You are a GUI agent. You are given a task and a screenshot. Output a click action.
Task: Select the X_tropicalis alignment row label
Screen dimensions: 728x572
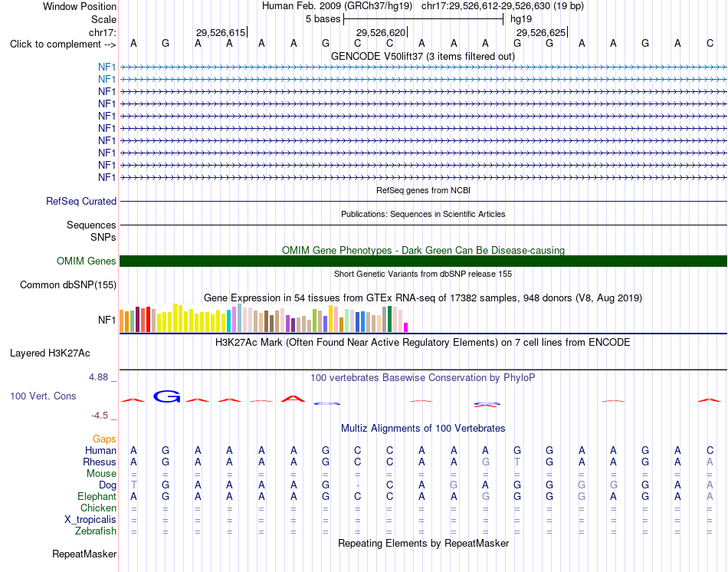90,520
